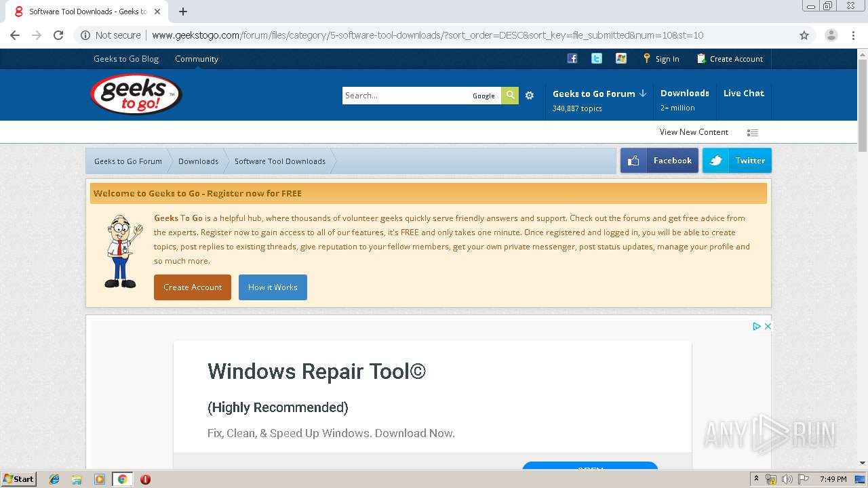Launch Internet Explorer from the taskbar
The image size is (868, 488).
pos(54,479)
